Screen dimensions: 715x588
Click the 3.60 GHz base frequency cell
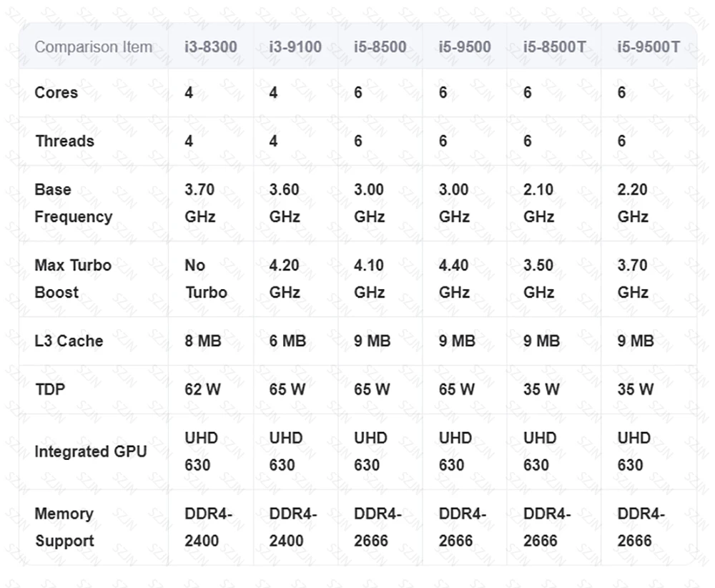(x=285, y=203)
